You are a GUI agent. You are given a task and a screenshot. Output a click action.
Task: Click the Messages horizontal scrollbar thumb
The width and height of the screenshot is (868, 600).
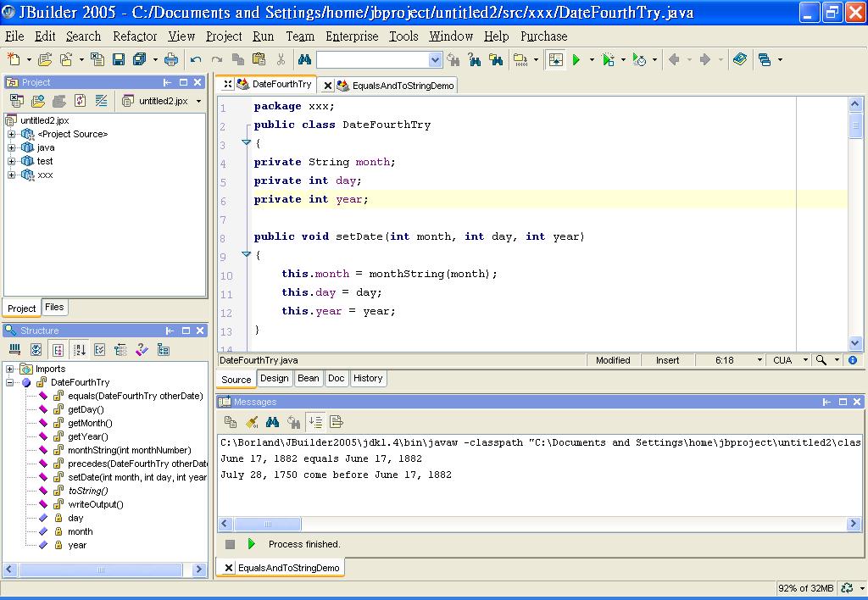pos(268,524)
